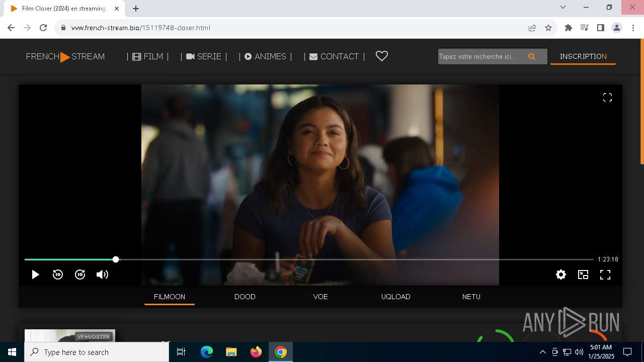Screen dimensions: 644x362
Task: Click the Windows taskbar search box
Action: [97, 352]
